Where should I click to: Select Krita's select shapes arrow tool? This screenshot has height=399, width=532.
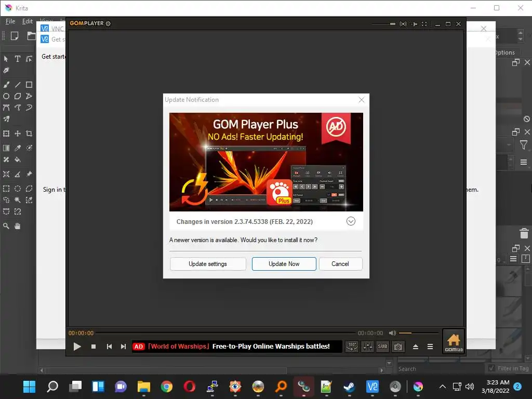click(x=6, y=59)
